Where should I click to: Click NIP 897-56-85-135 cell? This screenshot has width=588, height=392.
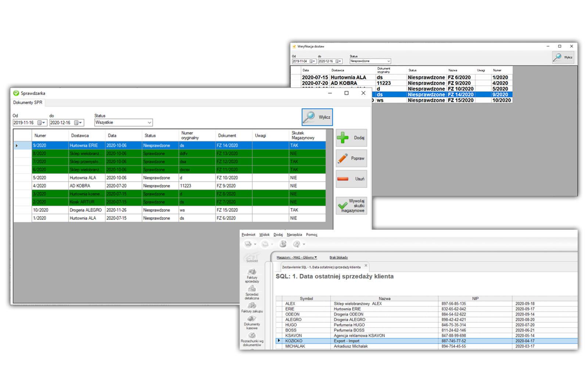(475, 303)
